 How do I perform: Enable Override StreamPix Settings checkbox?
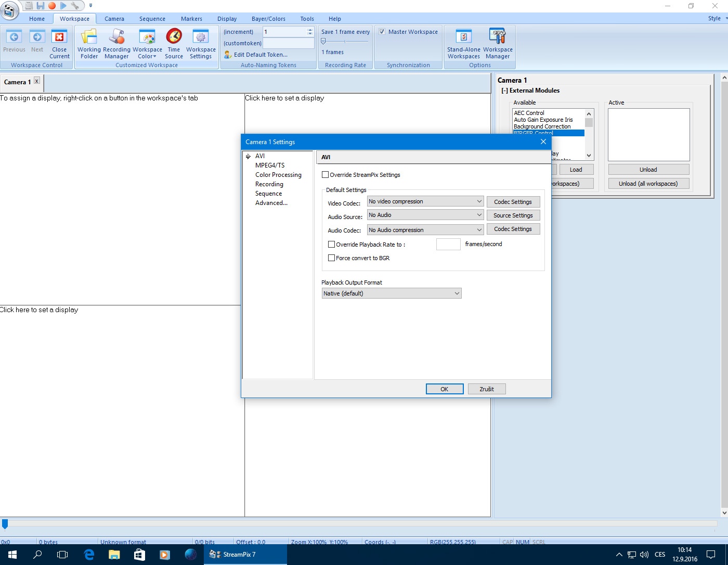pyautogui.click(x=326, y=175)
